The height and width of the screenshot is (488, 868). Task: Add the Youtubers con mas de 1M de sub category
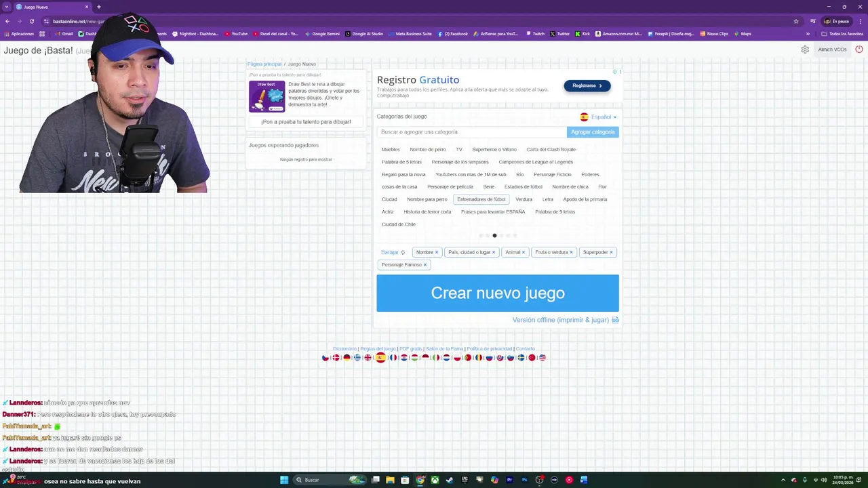(x=471, y=174)
